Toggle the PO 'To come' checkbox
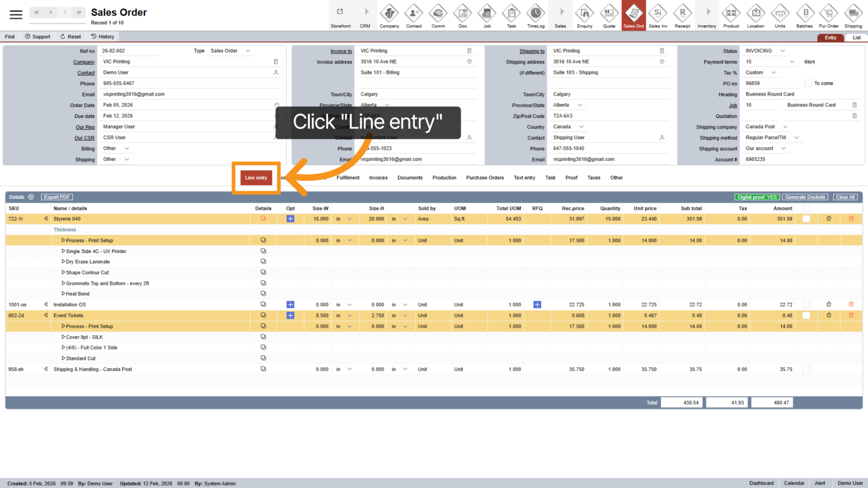 [x=808, y=83]
